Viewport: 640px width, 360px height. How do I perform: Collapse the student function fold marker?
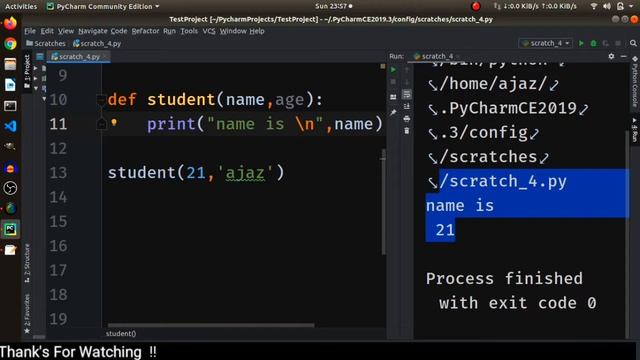click(x=101, y=99)
